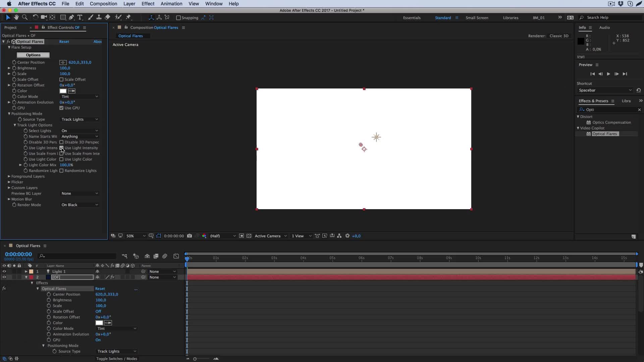Toggle Transparency Grid icon in viewer

click(249, 236)
